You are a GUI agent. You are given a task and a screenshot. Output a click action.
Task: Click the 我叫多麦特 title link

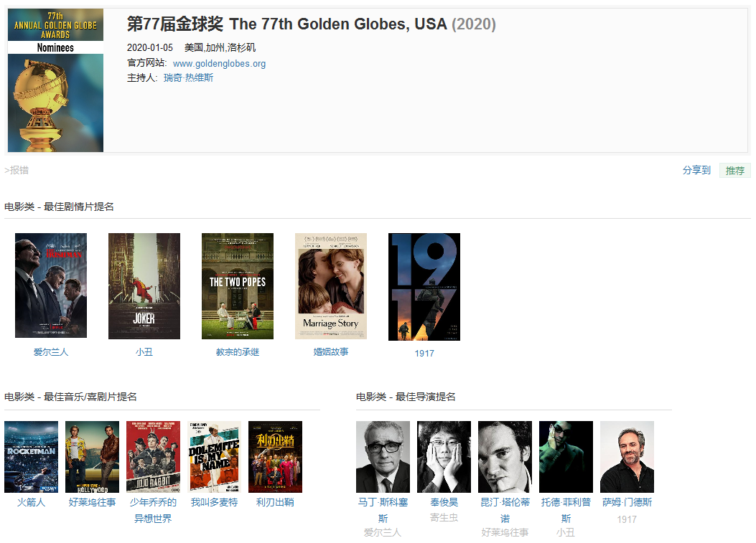(x=214, y=503)
